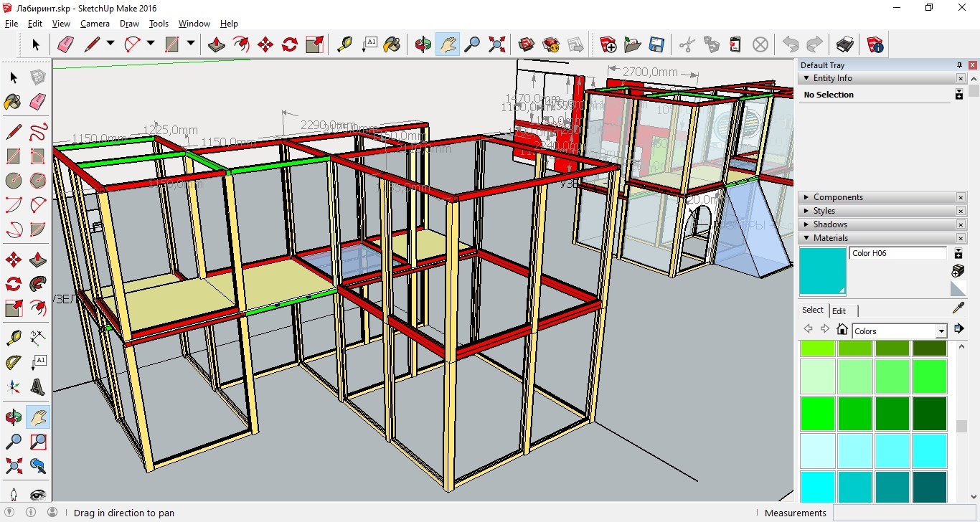Create a new model with New icon
The width and height of the screenshot is (980, 522).
pos(608,44)
